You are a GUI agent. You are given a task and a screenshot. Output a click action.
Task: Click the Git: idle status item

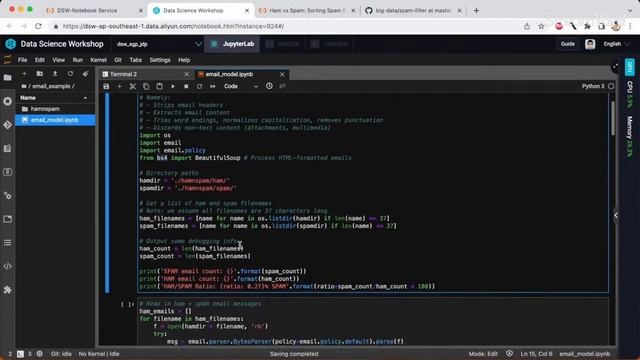pyautogui.click(x=61, y=354)
